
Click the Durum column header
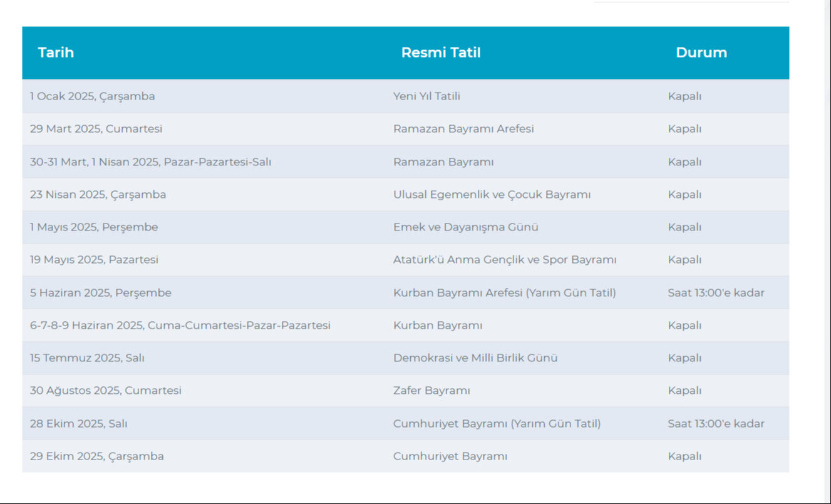(701, 53)
